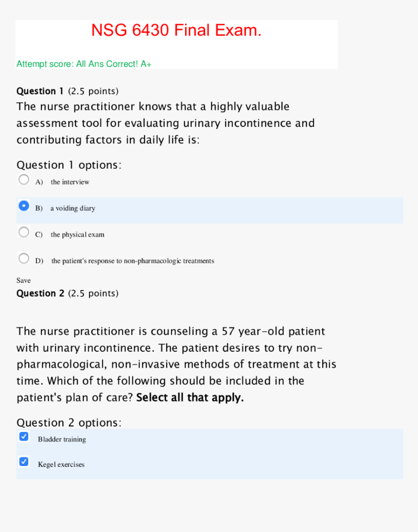Click the selected radio button for option B

pyautogui.click(x=24, y=206)
